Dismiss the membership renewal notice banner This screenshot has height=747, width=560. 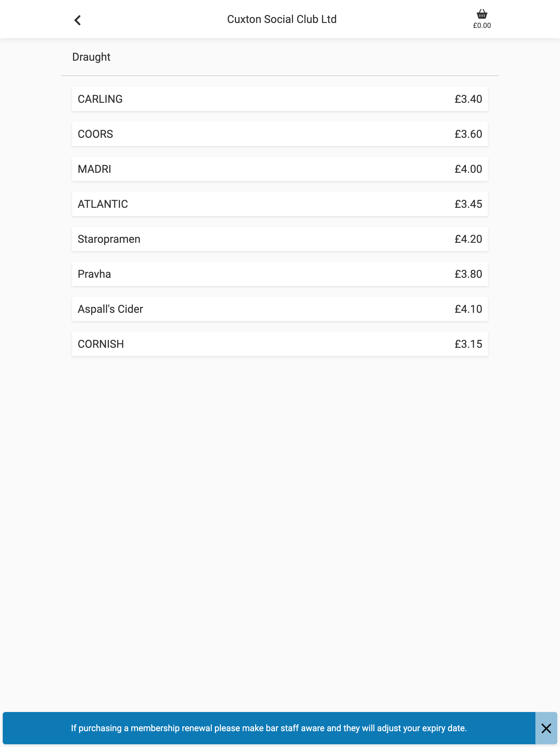click(546, 728)
